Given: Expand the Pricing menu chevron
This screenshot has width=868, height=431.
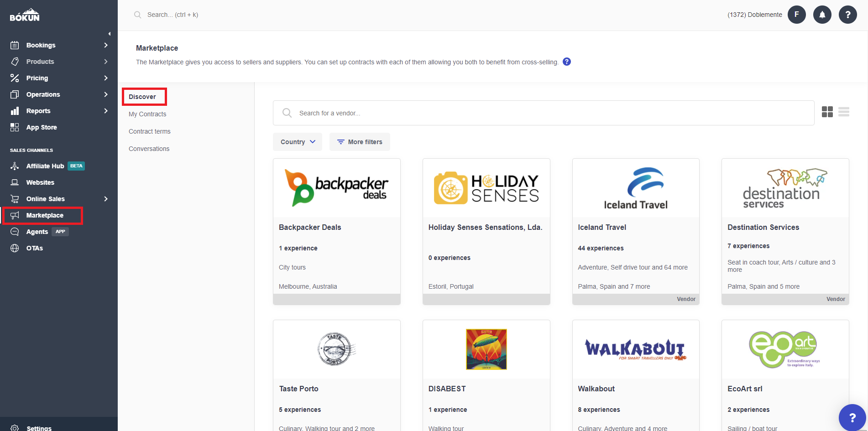Looking at the screenshot, I should (x=106, y=78).
